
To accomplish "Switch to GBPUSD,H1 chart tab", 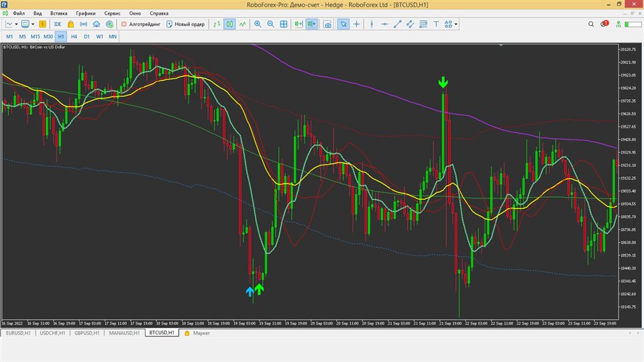I will pos(87,333).
